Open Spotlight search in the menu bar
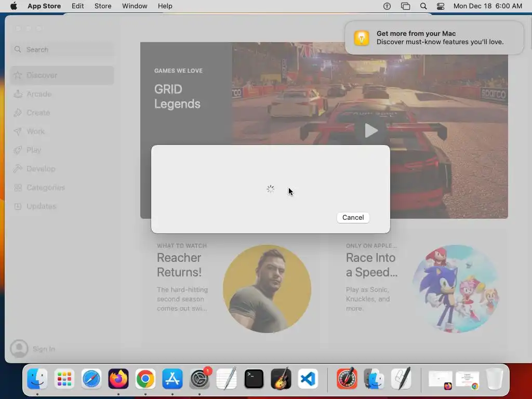This screenshot has height=399, width=532. (423, 6)
